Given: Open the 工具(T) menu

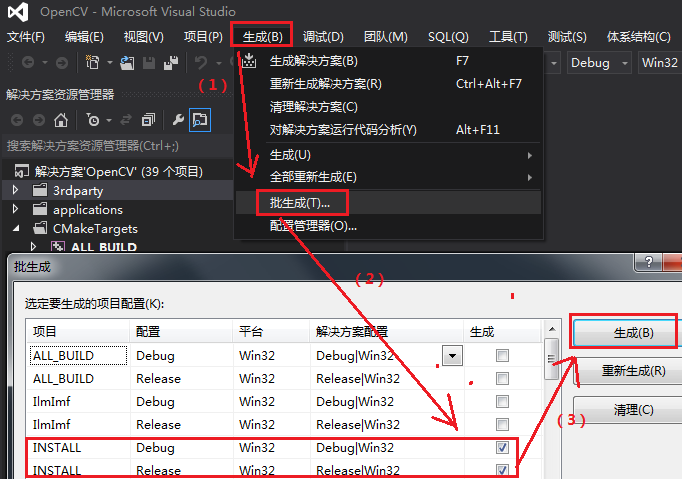Looking at the screenshot, I should [x=508, y=37].
